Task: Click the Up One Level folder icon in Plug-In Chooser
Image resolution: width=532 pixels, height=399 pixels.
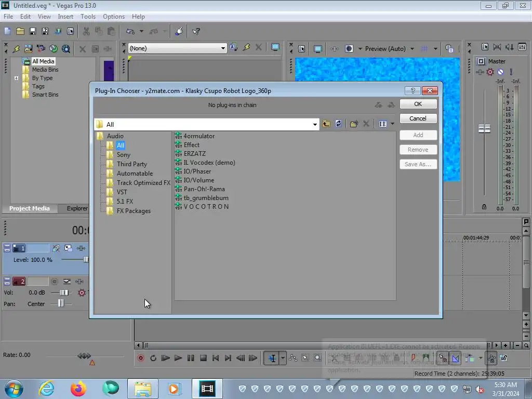Action: click(326, 124)
